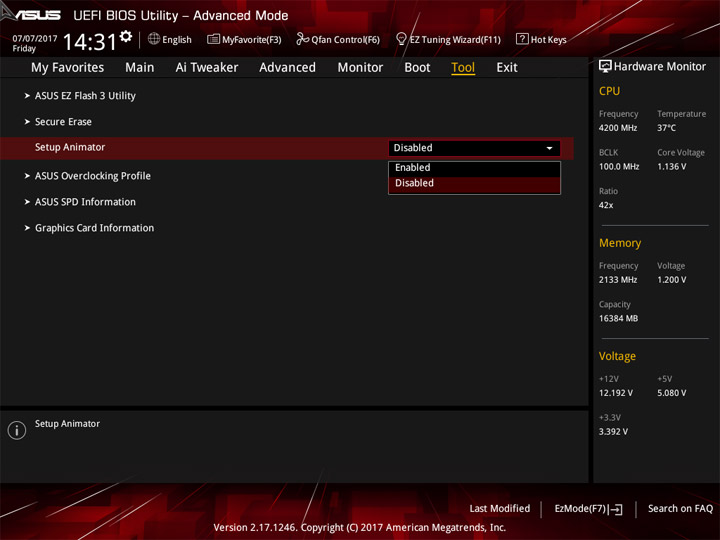
Task: Select the Tool tab
Action: tap(463, 68)
